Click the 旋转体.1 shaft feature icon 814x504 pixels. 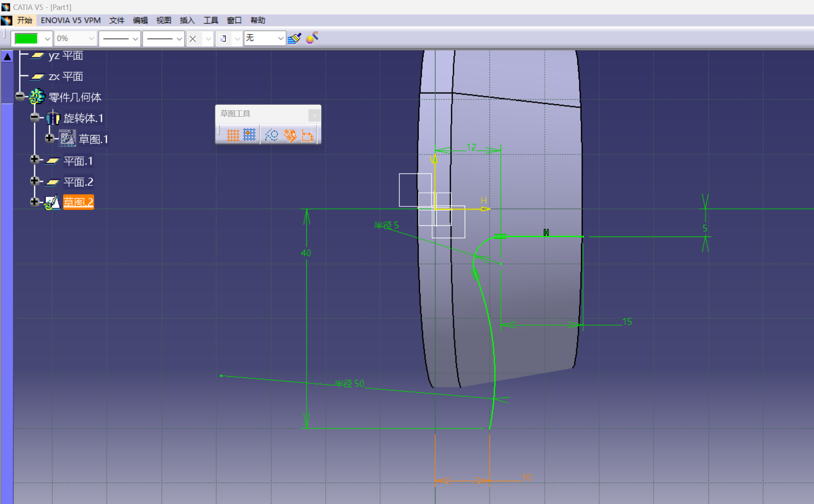point(53,118)
